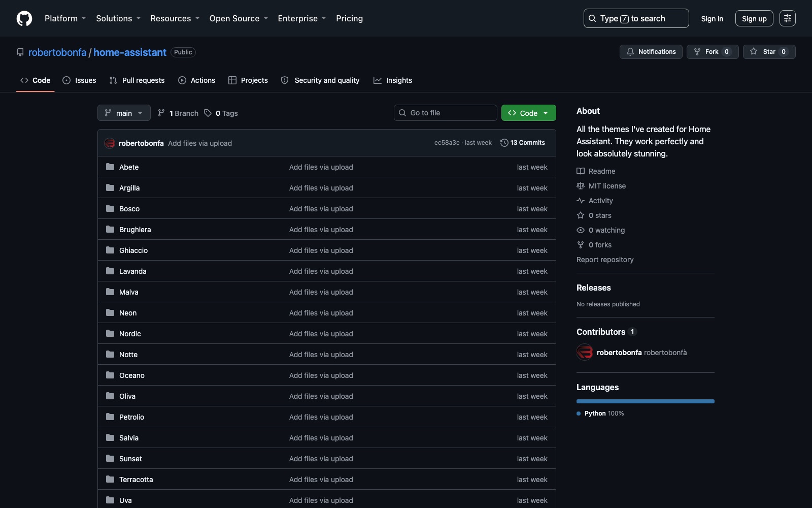Image resolution: width=812 pixels, height=508 pixels.
Task: Click the Lavanda folder icon
Action: pyautogui.click(x=110, y=271)
